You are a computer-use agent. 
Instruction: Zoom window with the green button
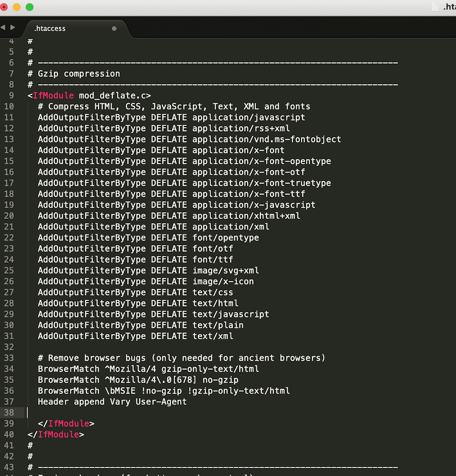(x=30, y=7)
